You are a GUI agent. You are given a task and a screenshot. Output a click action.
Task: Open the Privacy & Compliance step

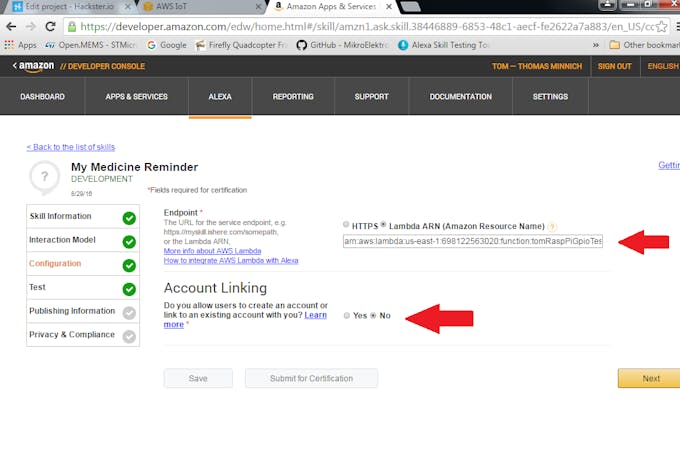click(83, 334)
